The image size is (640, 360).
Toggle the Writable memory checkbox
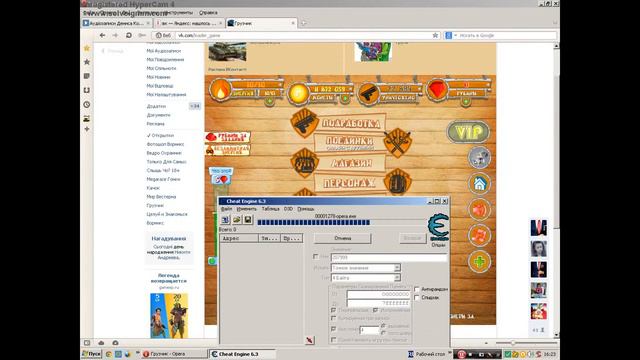[334, 310]
